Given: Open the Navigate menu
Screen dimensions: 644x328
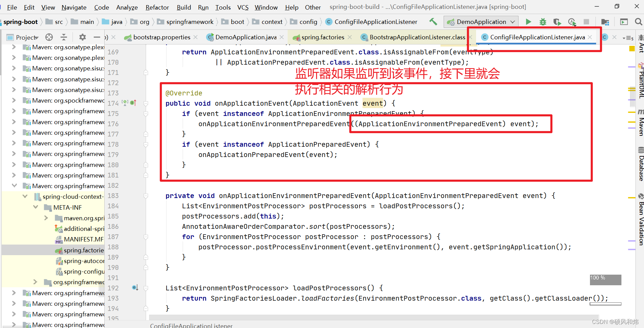Looking at the screenshot, I should coord(74,7).
